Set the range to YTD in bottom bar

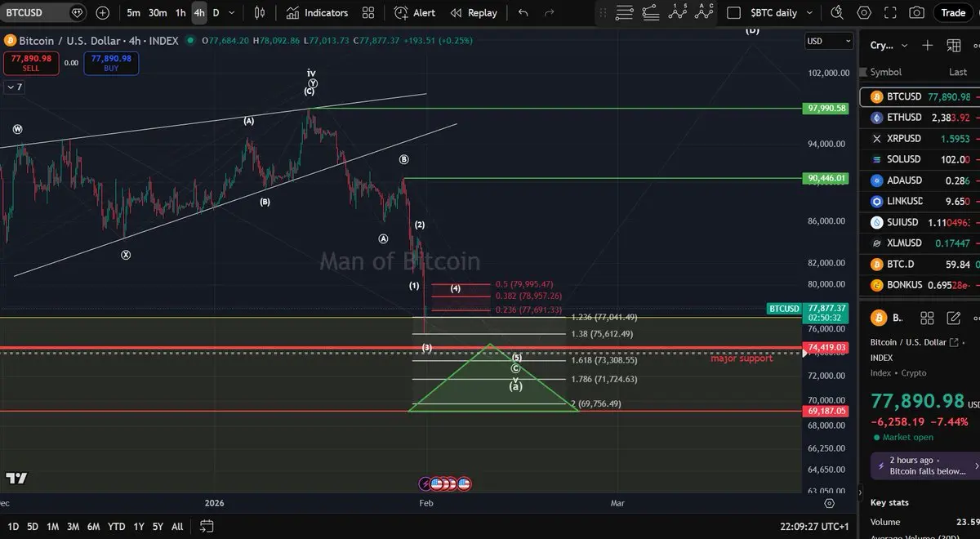(116, 526)
